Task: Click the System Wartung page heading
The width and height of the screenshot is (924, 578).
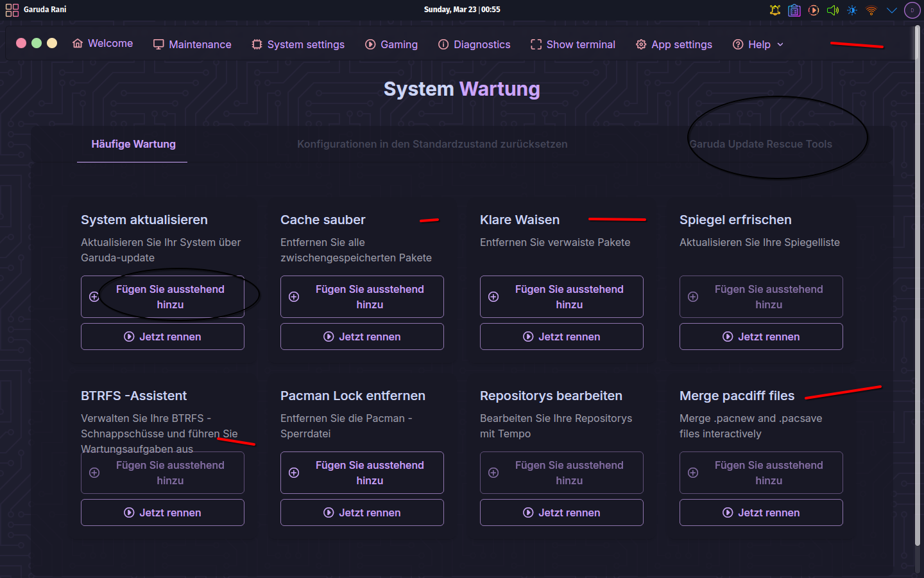Action: pos(462,89)
